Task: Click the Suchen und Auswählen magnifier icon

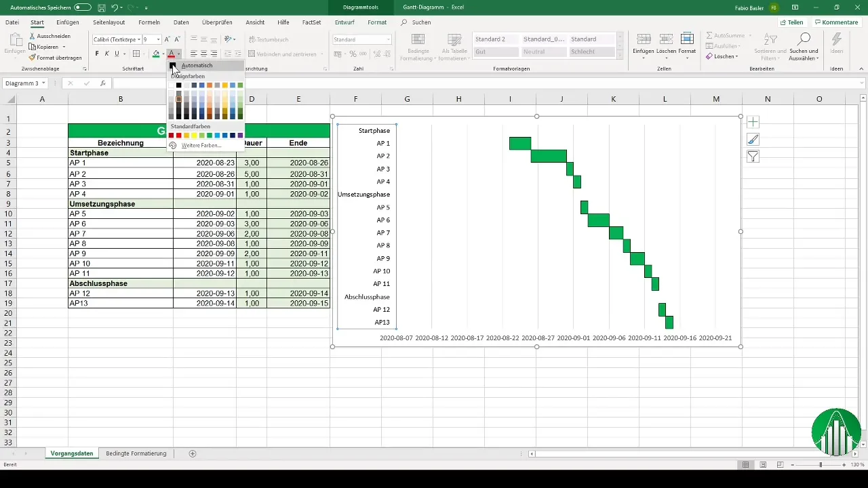Action: click(x=804, y=39)
